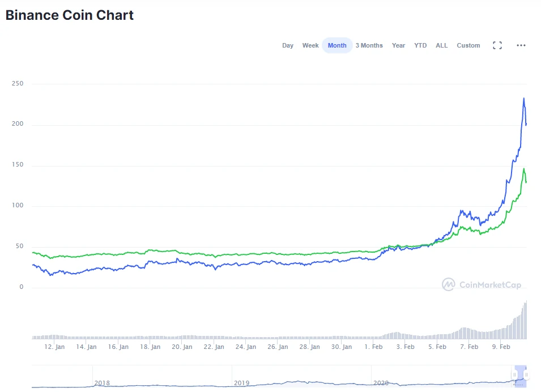This screenshot has width=541, height=392.
Task: Click the 12. Jan date label
Action: 54,347
